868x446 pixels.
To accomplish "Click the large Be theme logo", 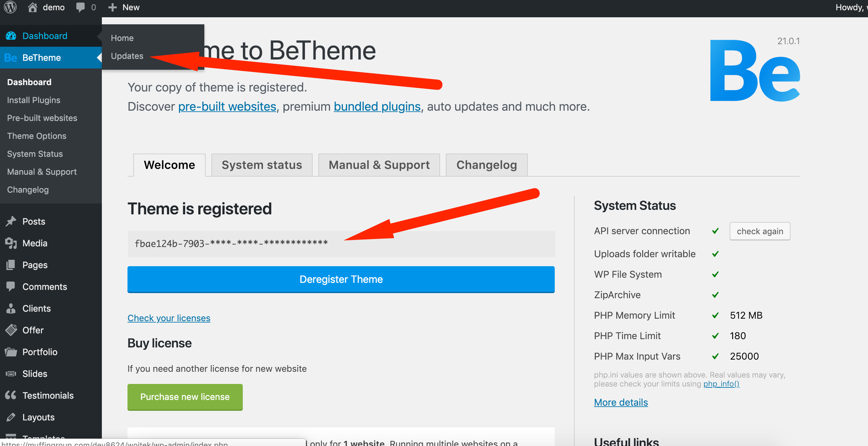I will tap(755, 71).
